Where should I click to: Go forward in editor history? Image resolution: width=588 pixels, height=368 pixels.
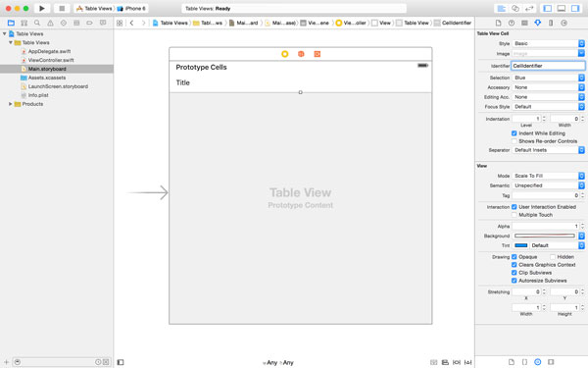[x=143, y=23]
